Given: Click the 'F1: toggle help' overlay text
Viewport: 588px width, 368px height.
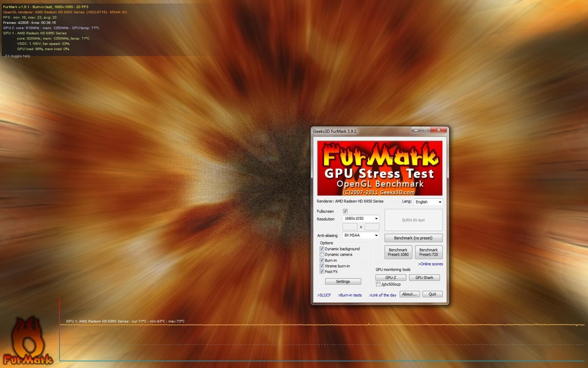Looking at the screenshot, I should click(x=18, y=56).
